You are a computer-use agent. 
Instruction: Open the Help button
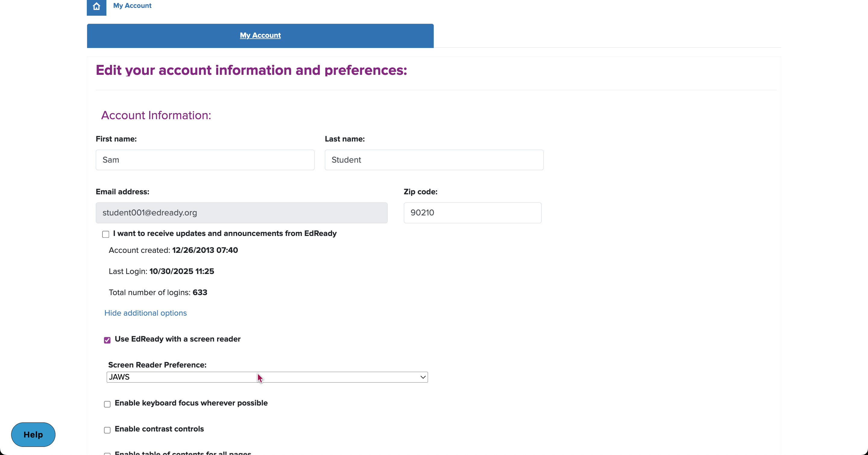[x=33, y=434]
